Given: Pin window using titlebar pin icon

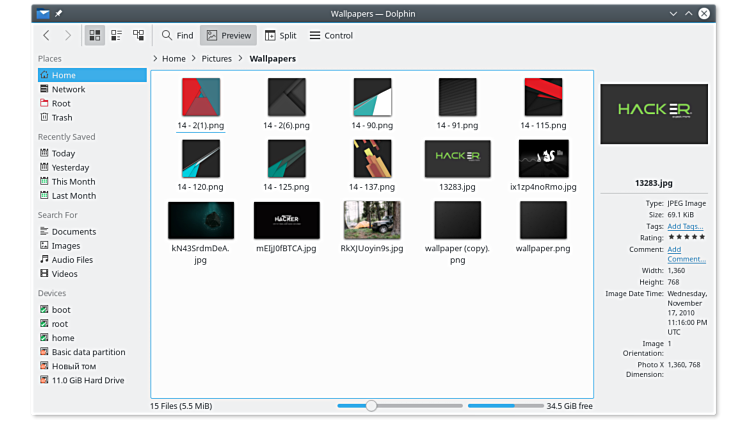Looking at the screenshot, I should pos(58,14).
